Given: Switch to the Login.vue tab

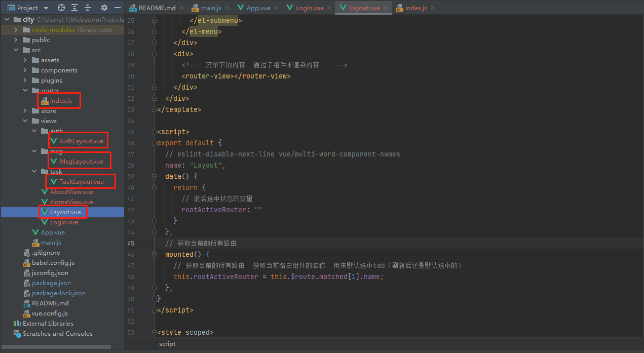Looking at the screenshot, I should (x=310, y=8).
